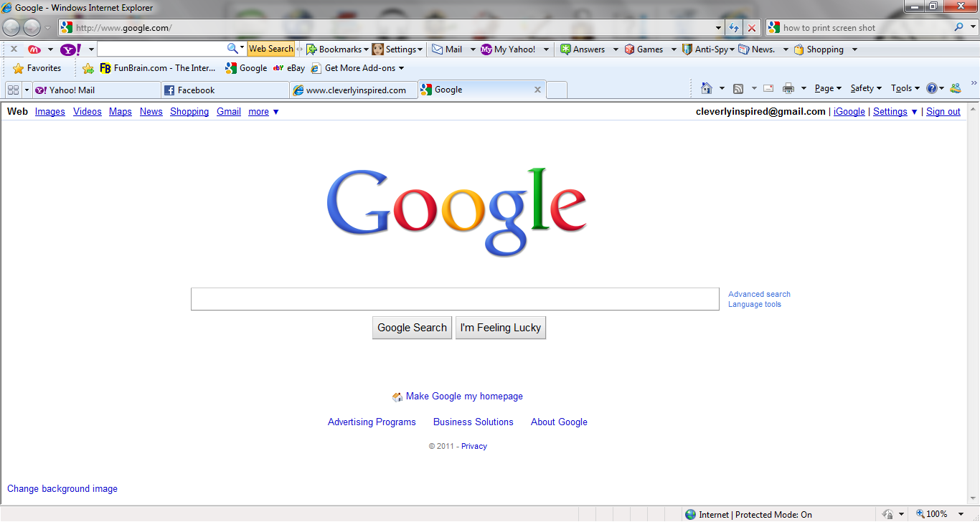Click the browser Back arrow button
This screenshot has height=522, width=980.
[x=11, y=27]
